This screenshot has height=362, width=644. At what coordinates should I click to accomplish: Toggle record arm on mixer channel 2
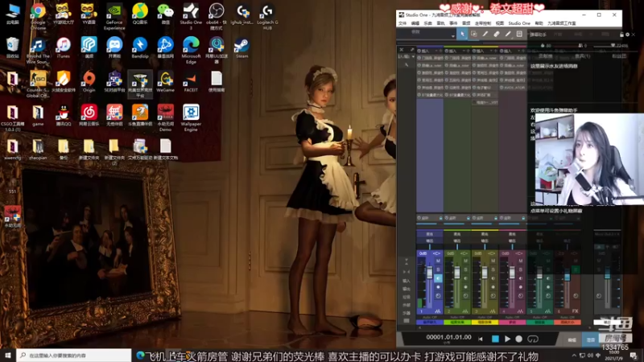pos(465,287)
